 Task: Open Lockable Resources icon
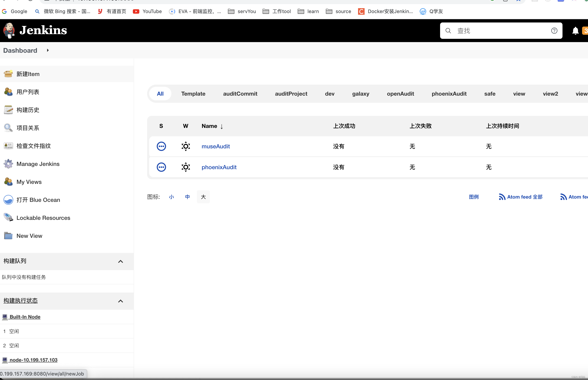pos(8,218)
